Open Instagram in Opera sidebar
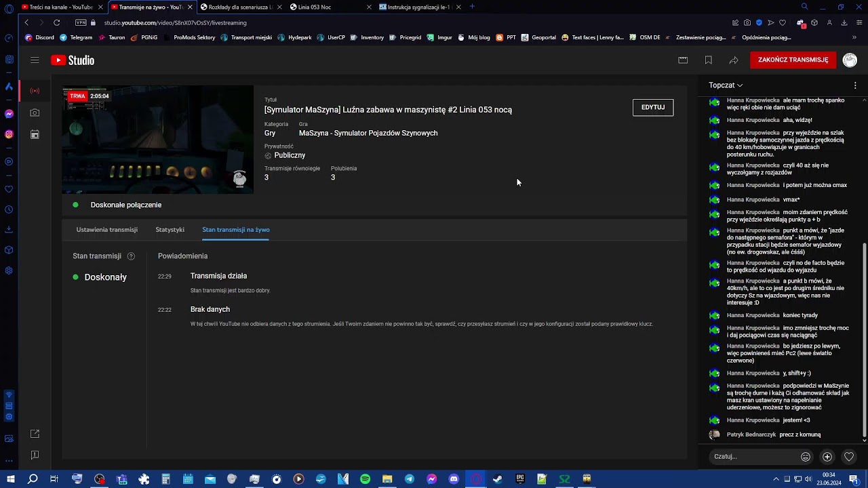This screenshot has height=488, width=868. point(9,134)
